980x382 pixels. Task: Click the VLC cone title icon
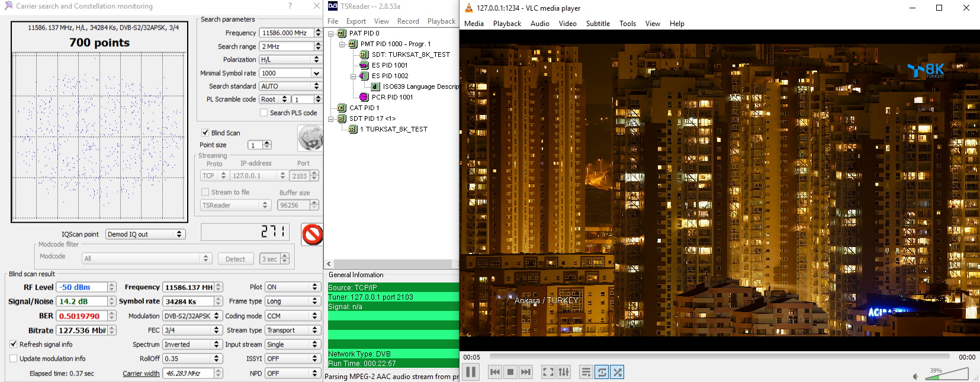point(468,8)
